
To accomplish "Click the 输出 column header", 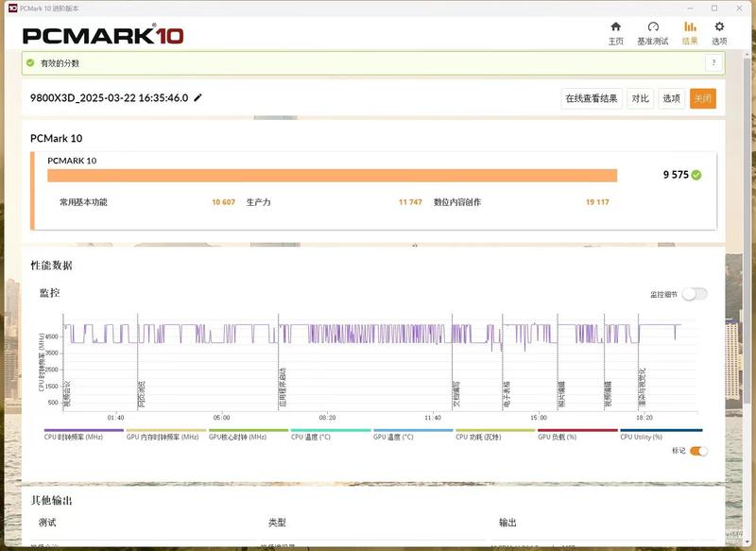I will (507, 522).
